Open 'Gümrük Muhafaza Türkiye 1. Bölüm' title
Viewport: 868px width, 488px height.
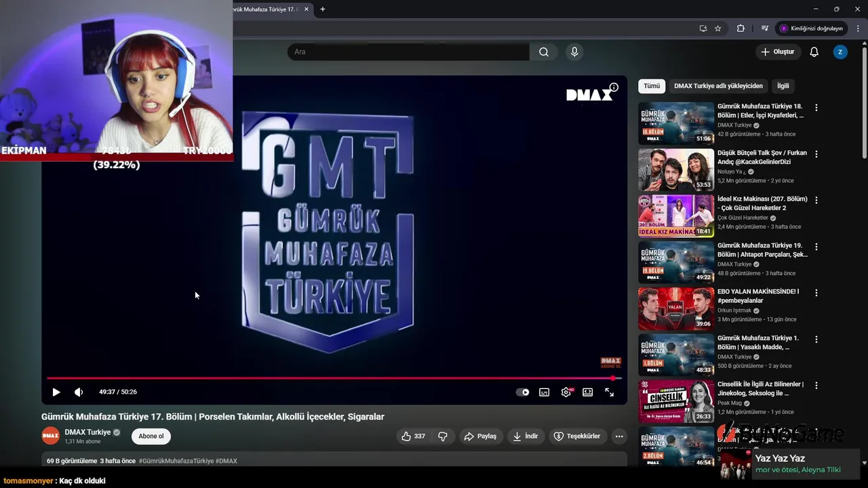(758, 342)
